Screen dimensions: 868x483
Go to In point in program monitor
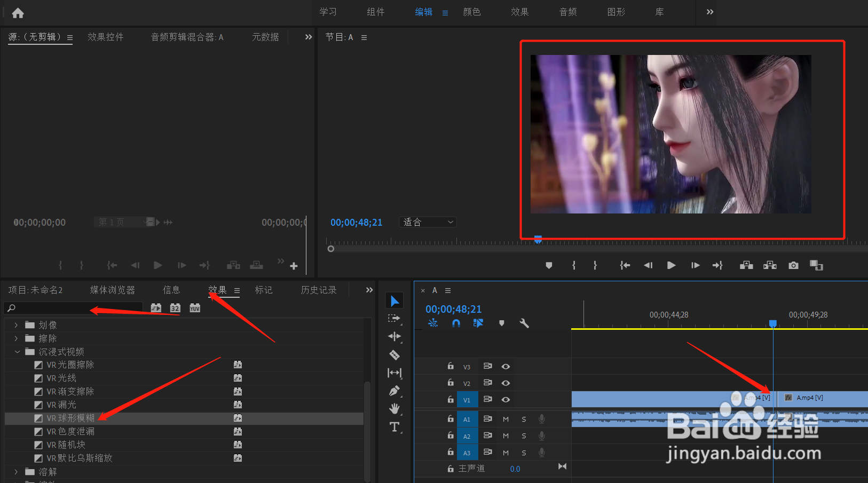pos(625,265)
